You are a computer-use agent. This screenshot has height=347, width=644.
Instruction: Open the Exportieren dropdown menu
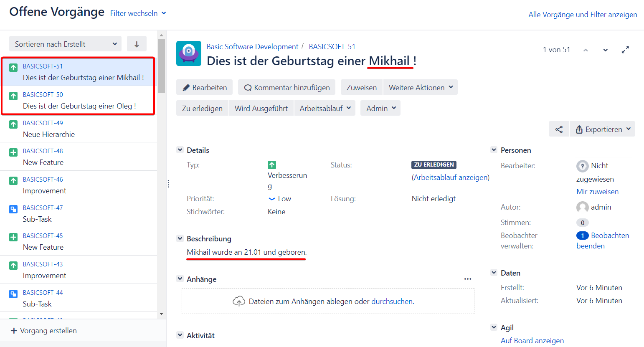(x=602, y=129)
